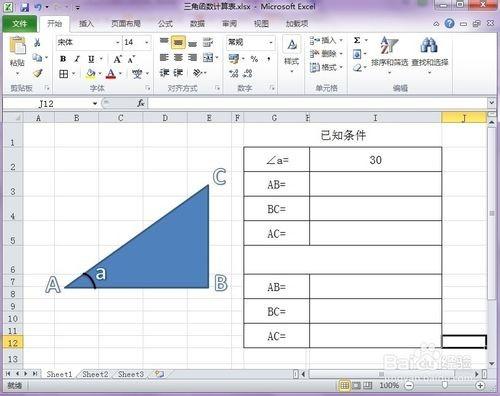Click top align icon
This screenshot has height=396, width=500.
coord(164,42)
